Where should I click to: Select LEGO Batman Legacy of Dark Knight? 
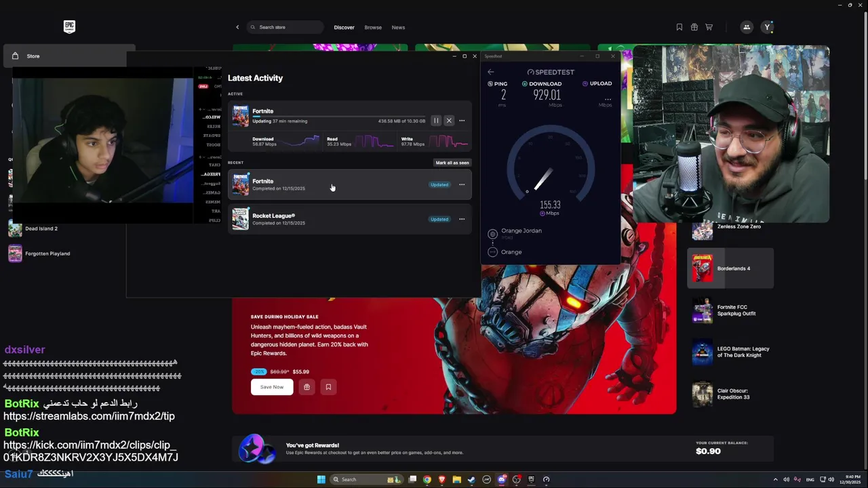click(730, 352)
